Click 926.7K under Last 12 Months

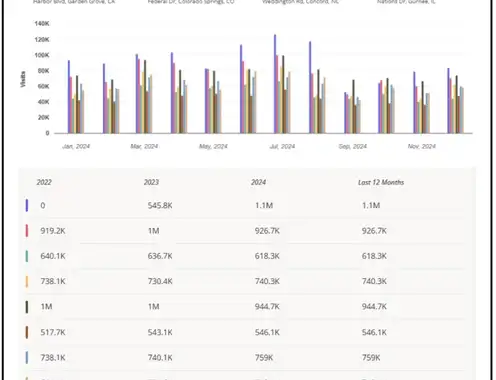point(374,231)
